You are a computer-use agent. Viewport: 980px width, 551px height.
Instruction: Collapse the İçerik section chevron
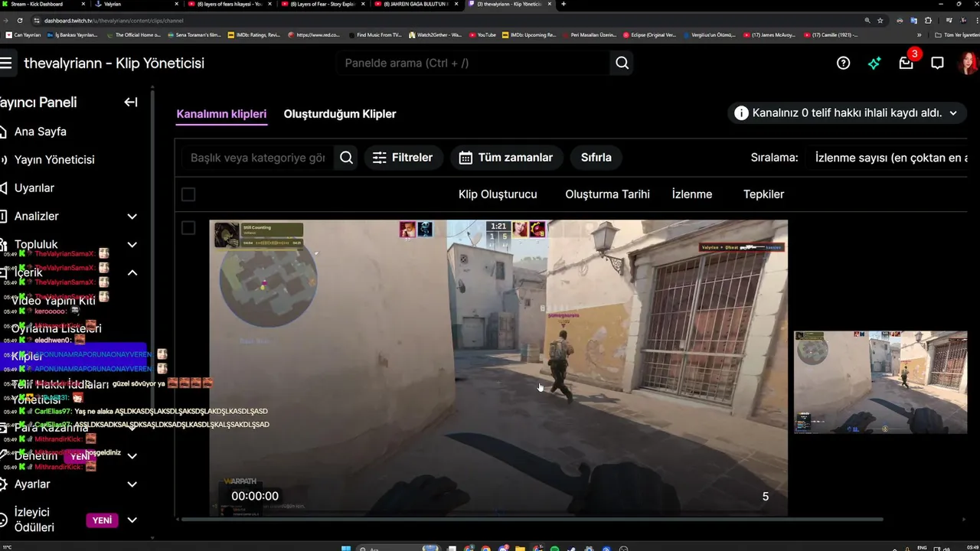pos(132,272)
